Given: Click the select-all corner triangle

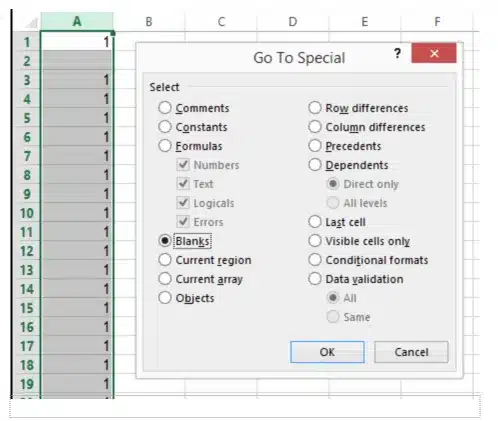Looking at the screenshot, I should point(31,22).
